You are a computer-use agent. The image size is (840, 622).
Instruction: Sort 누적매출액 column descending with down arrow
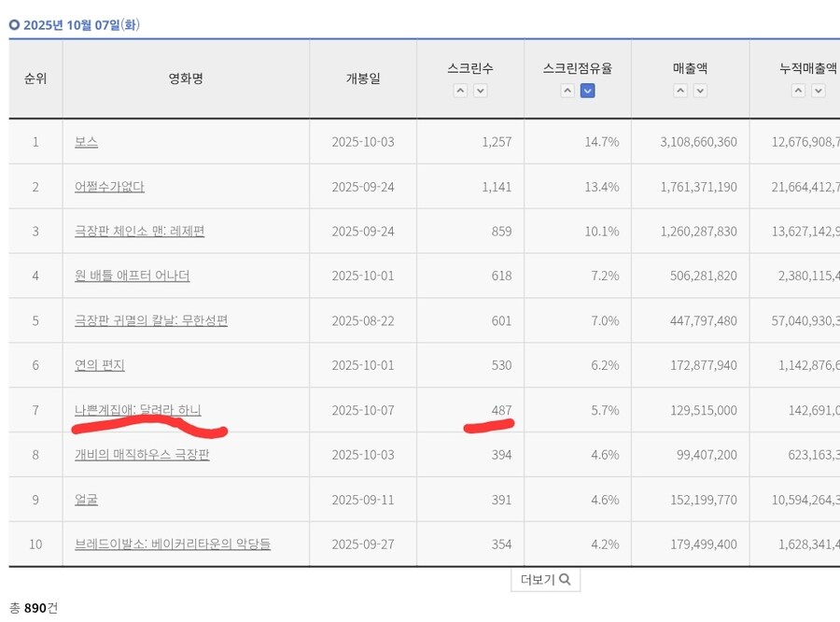pos(818,91)
